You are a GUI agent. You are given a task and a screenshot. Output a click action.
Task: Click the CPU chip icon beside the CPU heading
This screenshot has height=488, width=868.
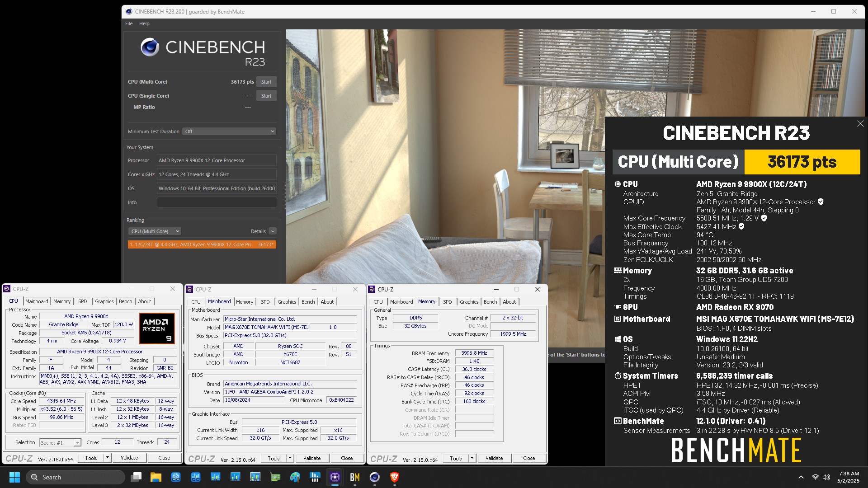[618, 184]
